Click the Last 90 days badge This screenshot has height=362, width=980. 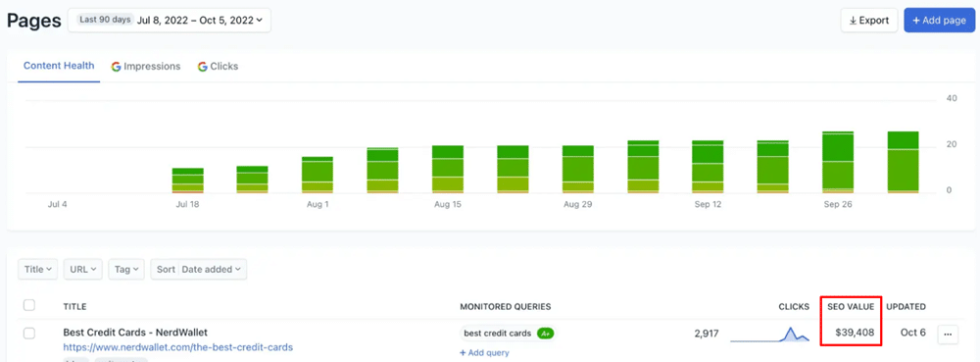tap(105, 20)
